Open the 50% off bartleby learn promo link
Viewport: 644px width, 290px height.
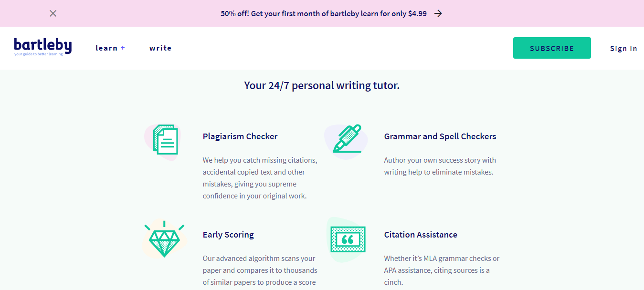pos(323,14)
